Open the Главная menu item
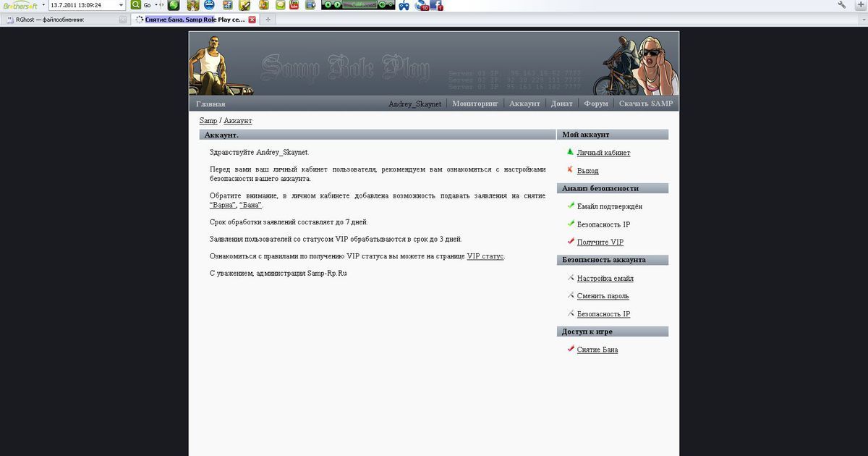The height and width of the screenshot is (456, 868). (210, 104)
